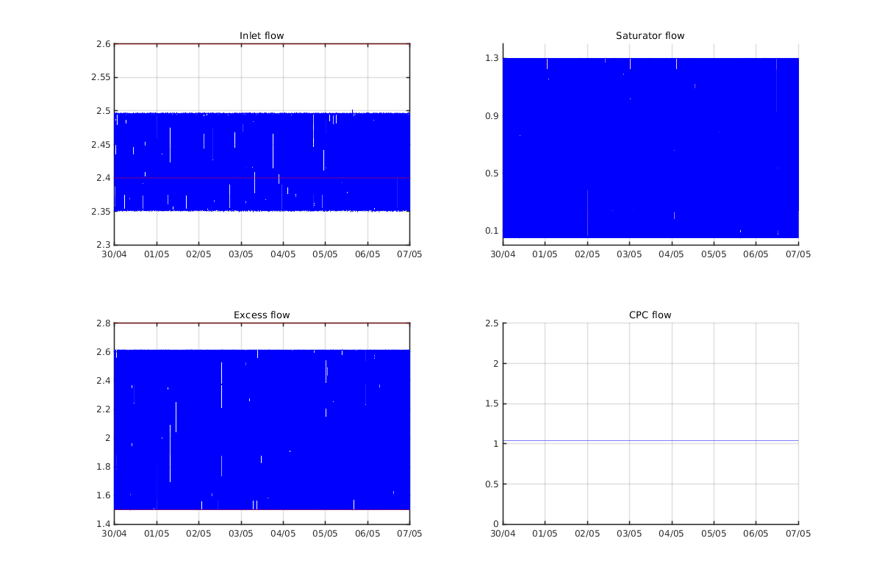The image size is (882, 588).
Task: Click the 07/05 date label under CPC flow
Action: (799, 534)
